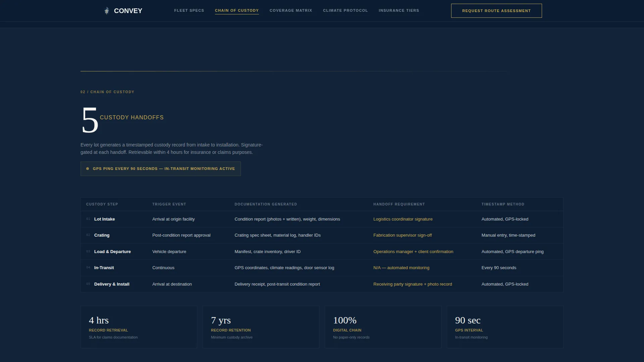Click the CONVEY brand name
The width and height of the screenshot is (644, 362).
coord(128,11)
